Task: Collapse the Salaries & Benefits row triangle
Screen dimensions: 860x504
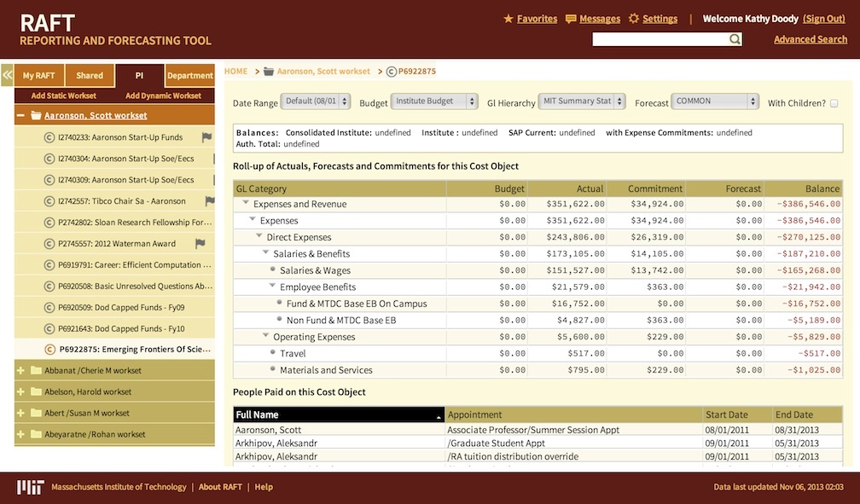Action: click(265, 252)
